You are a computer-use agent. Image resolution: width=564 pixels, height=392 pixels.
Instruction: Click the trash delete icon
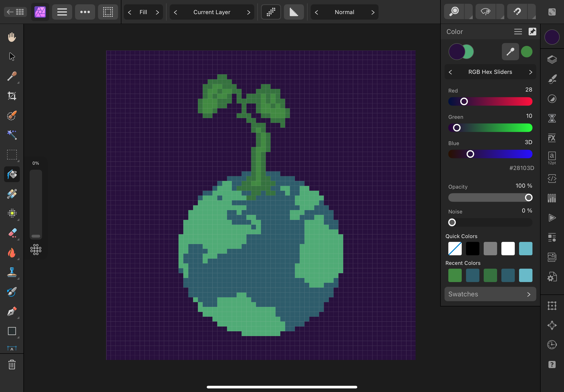[x=12, y=365]
